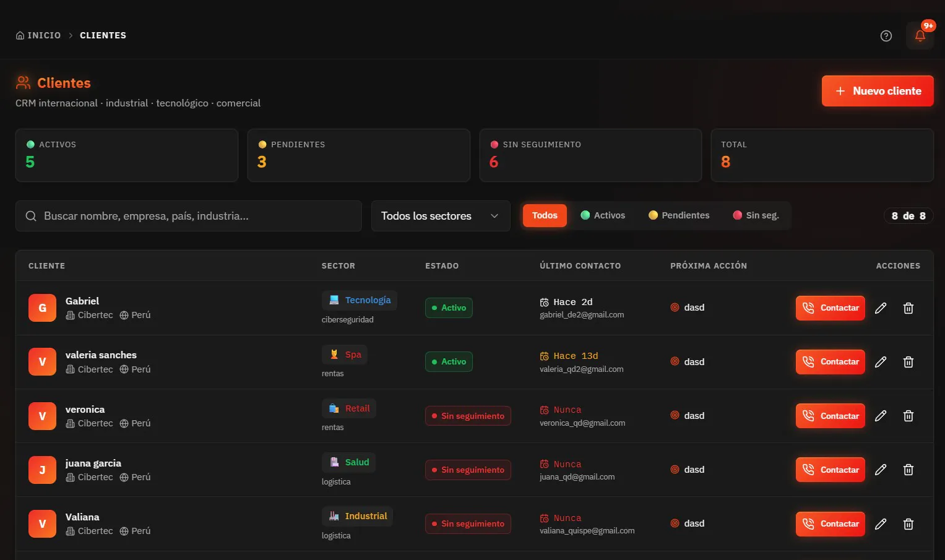Click the email valiana_quispe@gmail.com
This screenshot has width=945, height=560.
point(587,531)
